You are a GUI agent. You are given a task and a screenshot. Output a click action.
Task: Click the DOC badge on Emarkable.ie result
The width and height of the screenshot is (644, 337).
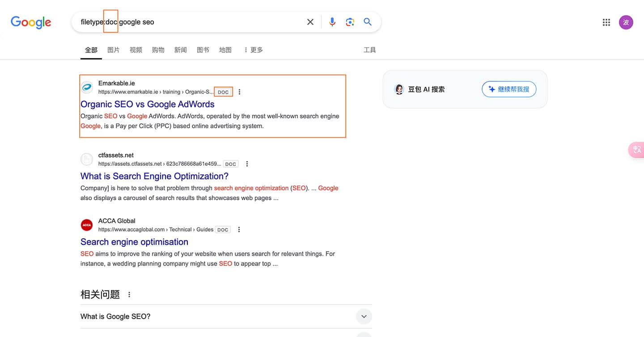pyautogui.click(x=223, y=92)
